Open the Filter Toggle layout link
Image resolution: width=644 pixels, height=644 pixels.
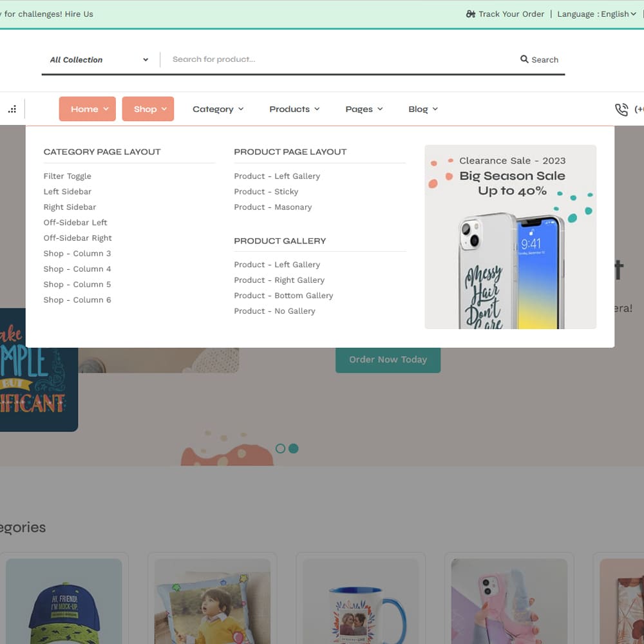click(68, 176)
